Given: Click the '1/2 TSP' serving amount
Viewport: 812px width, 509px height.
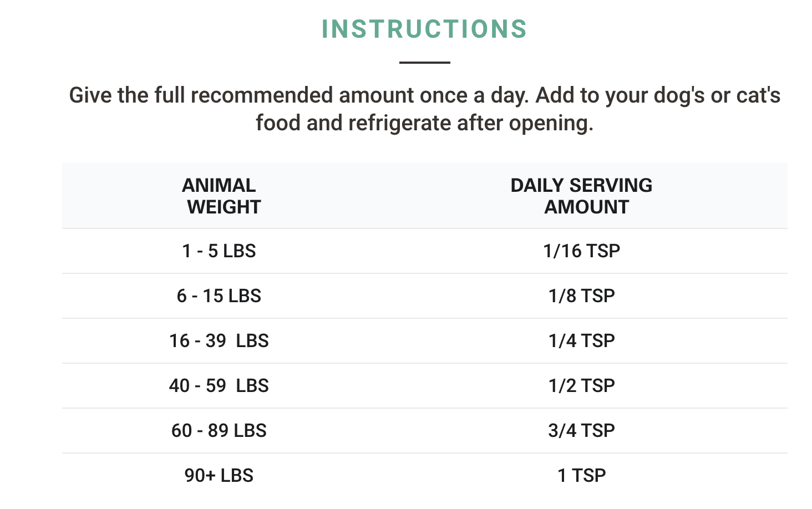Looking at the screenshot, I should [582, 386].
